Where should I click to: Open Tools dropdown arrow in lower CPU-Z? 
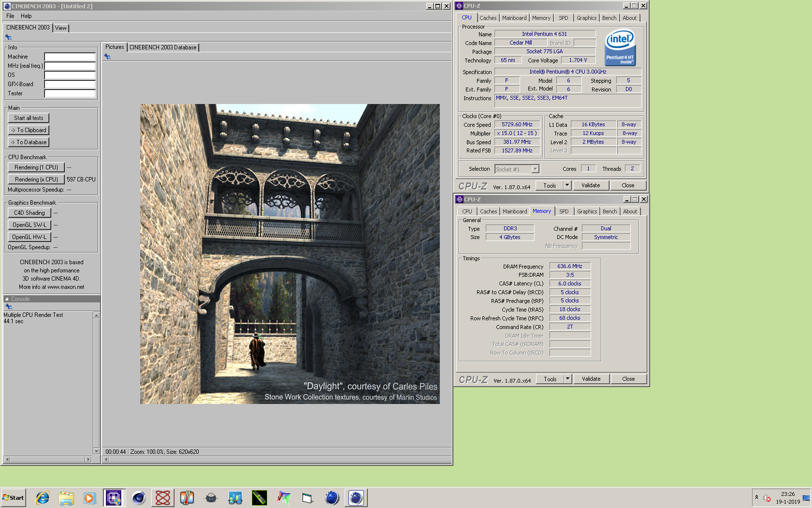pos(568,379)
